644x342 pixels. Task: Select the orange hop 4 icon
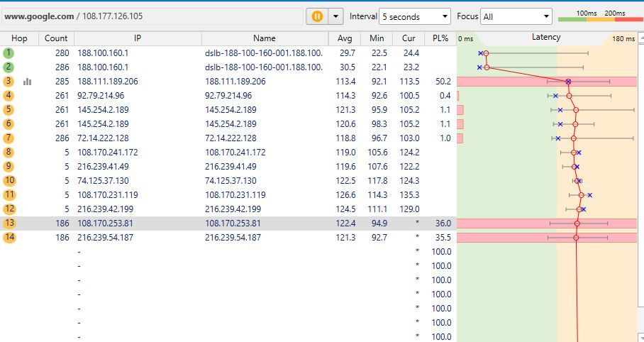click(x=9, y=95)
